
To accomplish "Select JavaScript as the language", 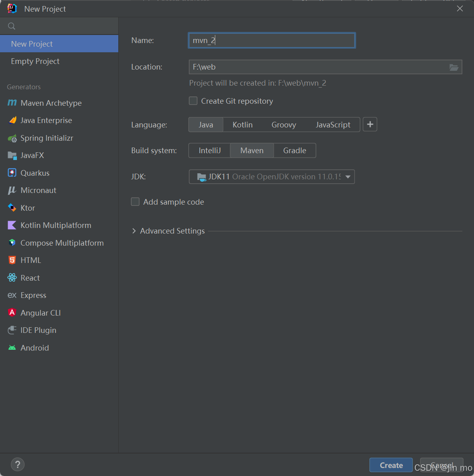I will tap(333, 125).
